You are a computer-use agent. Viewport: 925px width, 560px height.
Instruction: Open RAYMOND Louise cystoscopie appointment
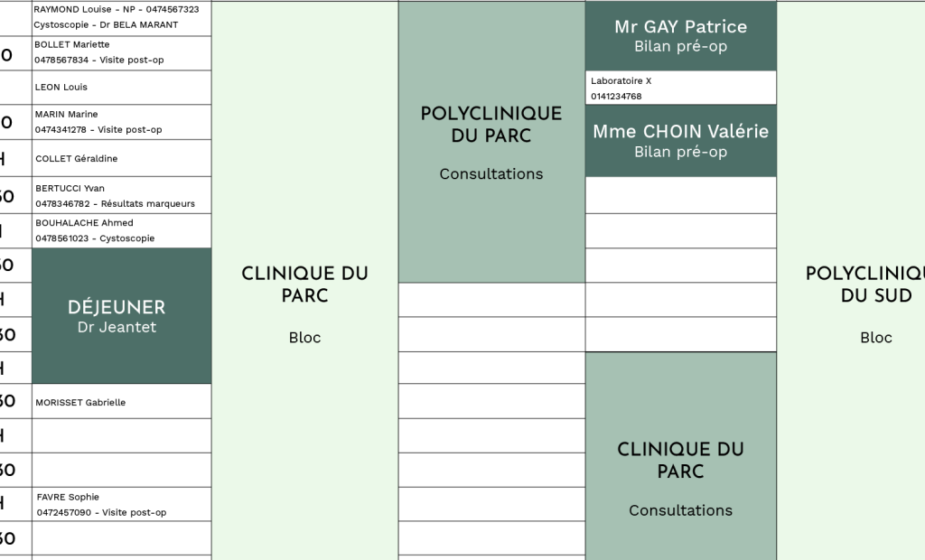click(121, 17)
